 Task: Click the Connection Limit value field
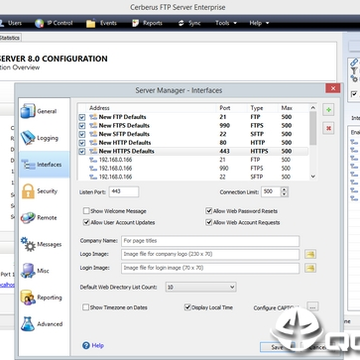coord(271,192)
